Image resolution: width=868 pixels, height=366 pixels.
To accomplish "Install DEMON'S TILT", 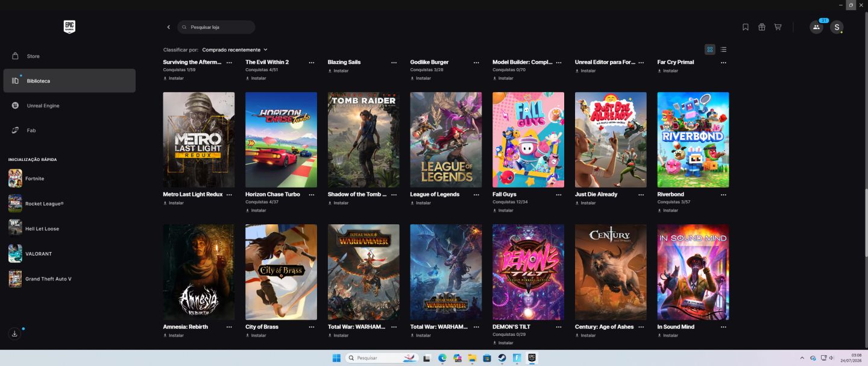I will pos(503,342).
